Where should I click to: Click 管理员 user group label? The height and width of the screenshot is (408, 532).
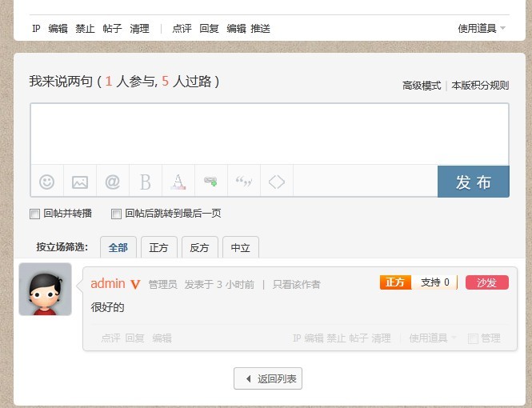point(163,284)
